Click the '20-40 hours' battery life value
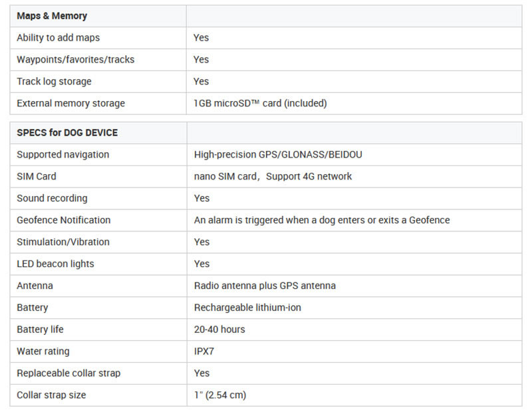Viewport: 532px width, 412px height. pos(219,330)
